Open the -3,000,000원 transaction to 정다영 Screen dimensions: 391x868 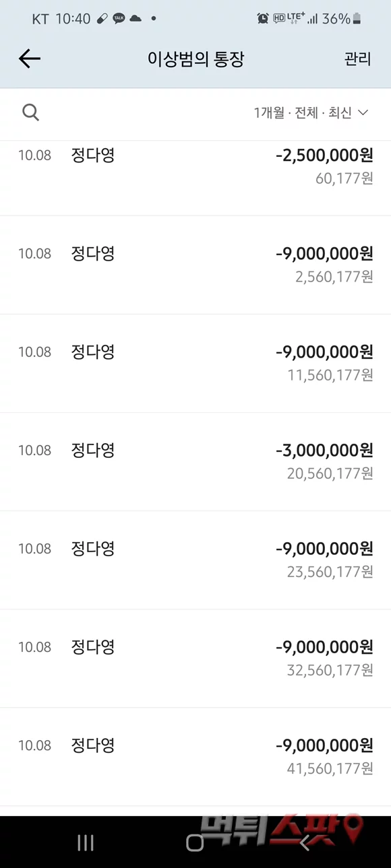[x=195, y=461]
